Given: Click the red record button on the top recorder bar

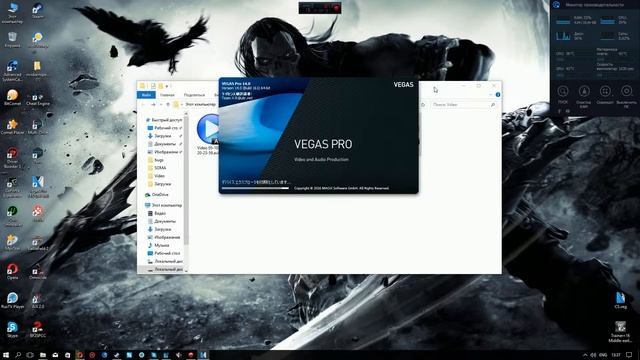Looking at the screenshot, I should (336, 8).
